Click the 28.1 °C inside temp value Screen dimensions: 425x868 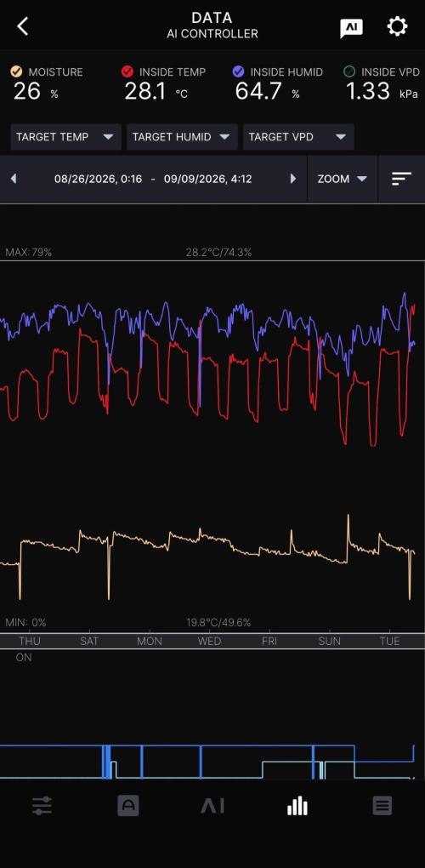156,91
